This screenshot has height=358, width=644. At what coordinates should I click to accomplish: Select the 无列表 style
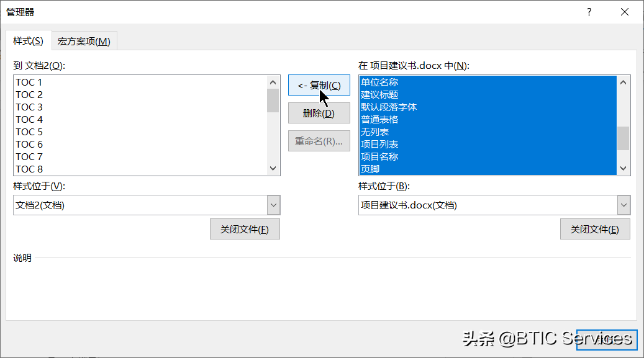pyautogui.click(x=488, y=132)
